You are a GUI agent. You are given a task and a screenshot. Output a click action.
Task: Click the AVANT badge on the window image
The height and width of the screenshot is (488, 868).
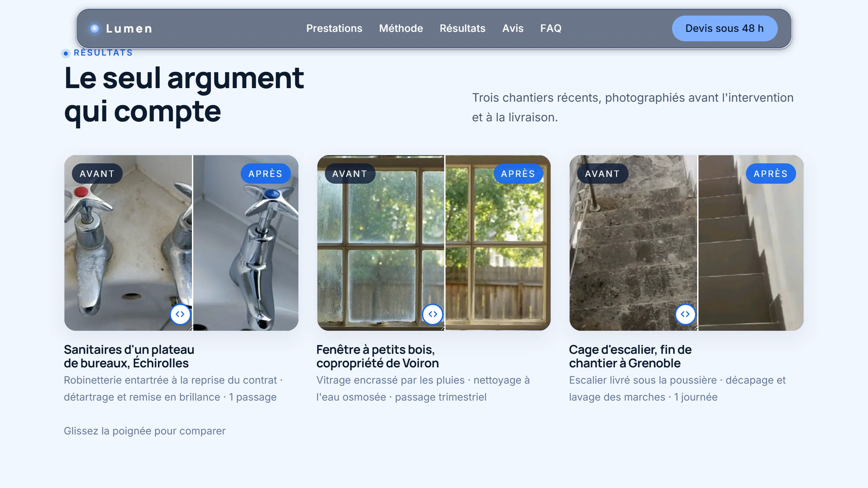pyautogui.click(x=350, y=174)
